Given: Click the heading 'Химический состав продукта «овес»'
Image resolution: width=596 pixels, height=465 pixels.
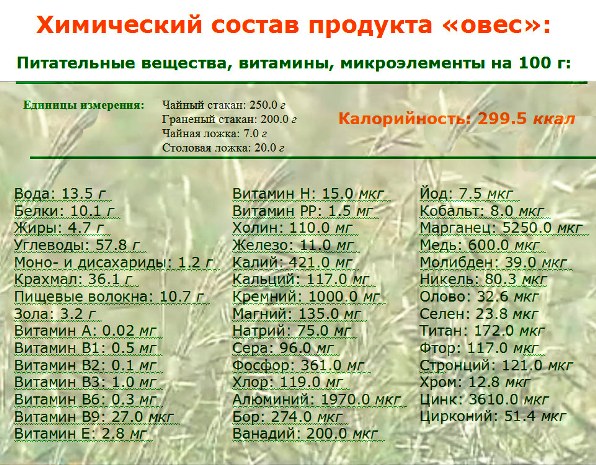Looking at the screenshot, I should coord(293,25).
